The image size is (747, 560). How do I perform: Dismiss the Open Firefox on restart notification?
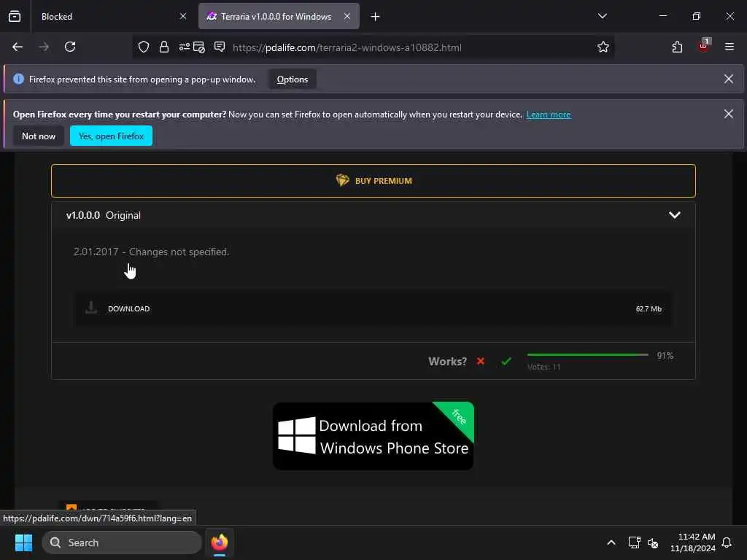click(x=729, y=114)
